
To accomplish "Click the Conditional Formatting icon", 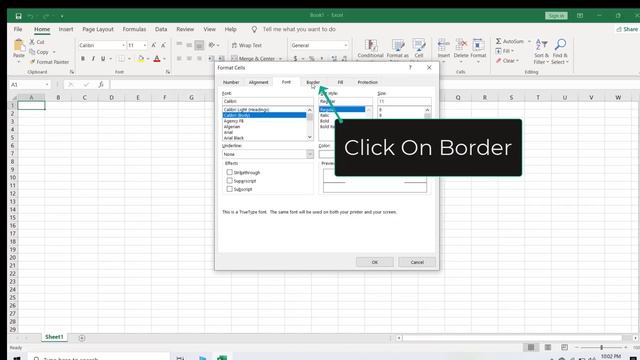I will coord(371,45).
